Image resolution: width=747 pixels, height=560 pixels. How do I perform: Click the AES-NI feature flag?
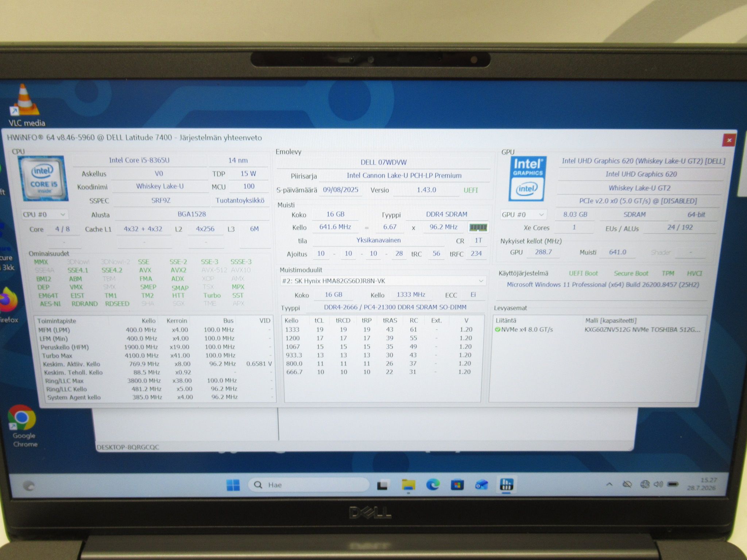[x=50, y=304]
